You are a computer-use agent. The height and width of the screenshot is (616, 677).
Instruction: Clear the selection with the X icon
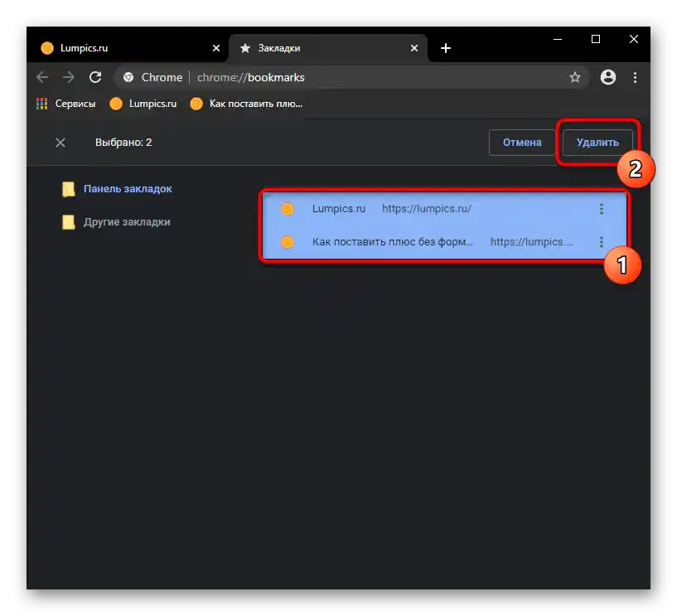pyautogui.click(x=60, y=143)
